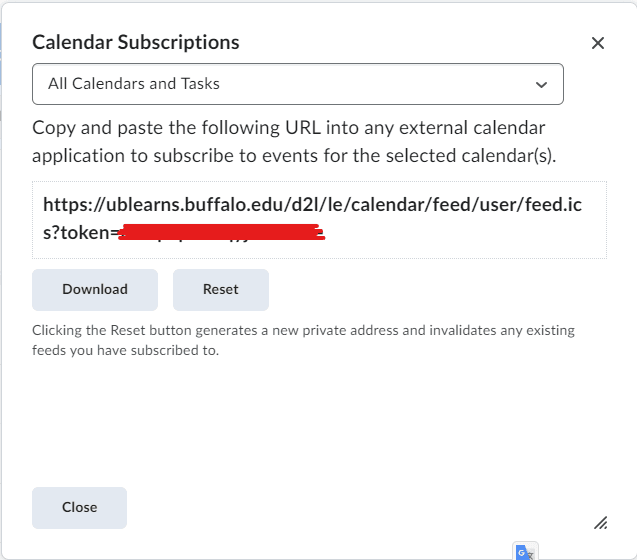Close the dialog with the X icon

tap(598, 43)
